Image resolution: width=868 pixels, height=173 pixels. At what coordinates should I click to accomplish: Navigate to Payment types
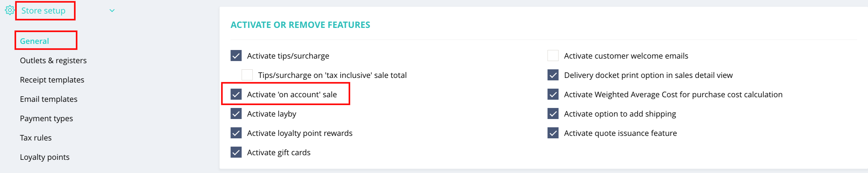click(47, 118)
